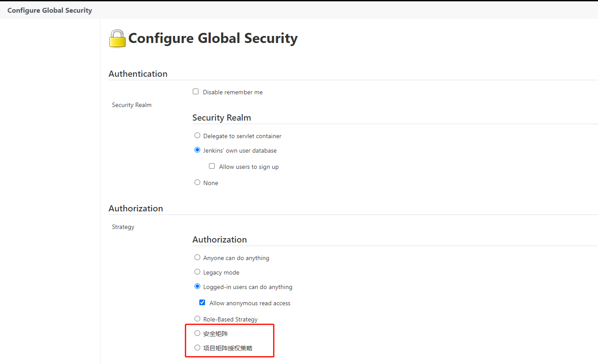
Task: Click the Strategy label in the sidebar
Action: click(x=123, y=227)
